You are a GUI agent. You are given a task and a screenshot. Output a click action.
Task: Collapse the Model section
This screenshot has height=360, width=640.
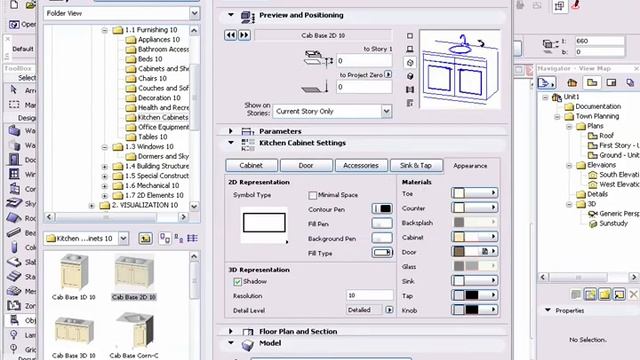pos(231,343)
